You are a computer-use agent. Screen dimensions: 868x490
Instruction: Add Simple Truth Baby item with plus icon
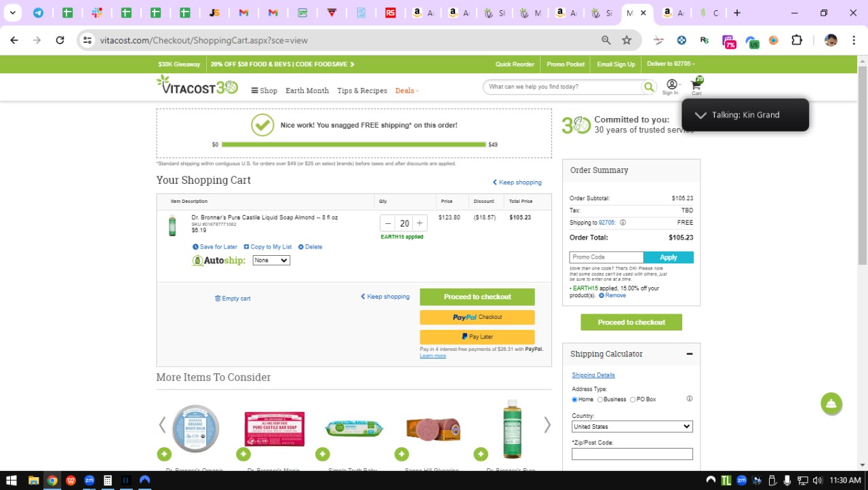pos(322,454)
